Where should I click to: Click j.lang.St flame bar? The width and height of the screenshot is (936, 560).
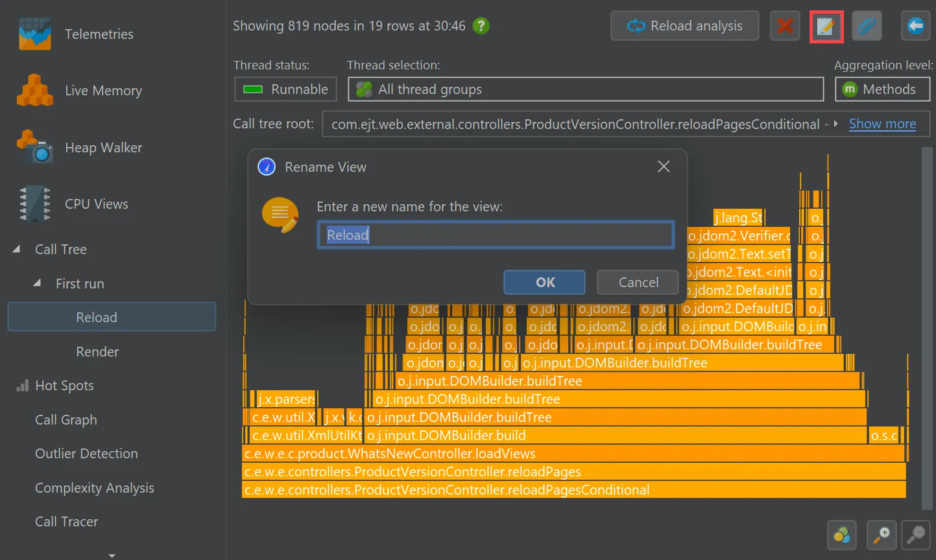tap(739, 218)
